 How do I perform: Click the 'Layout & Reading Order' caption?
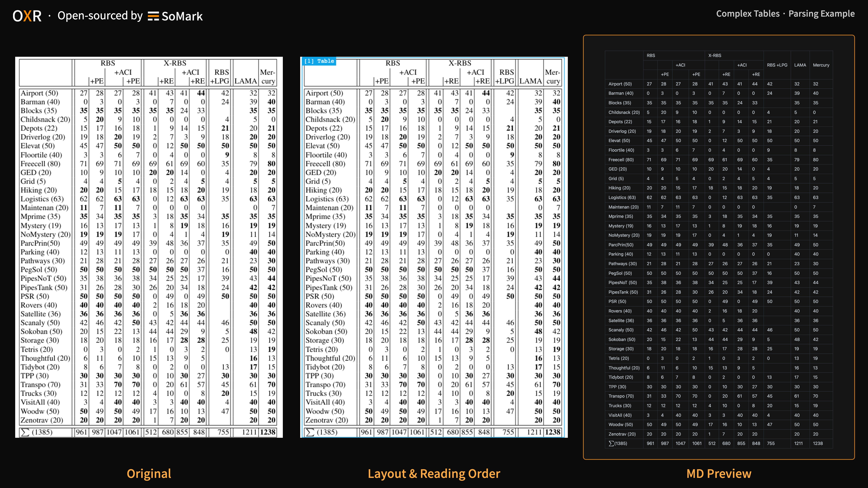(x=434, y=474)
